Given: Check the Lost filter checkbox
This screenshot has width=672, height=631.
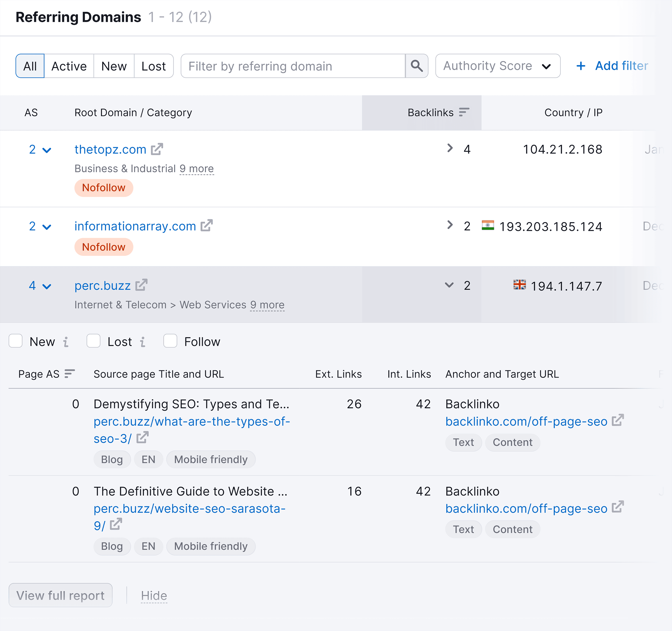Looking at the screenshot, I should click(93, 341).
